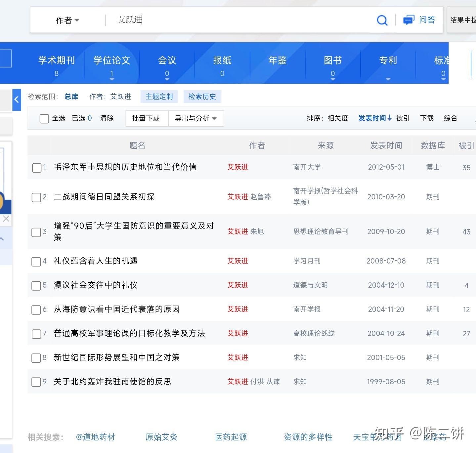The height and width of the screenshot is (453, 476).
Task: Open source 道德与文明
Action: [310, 285]
